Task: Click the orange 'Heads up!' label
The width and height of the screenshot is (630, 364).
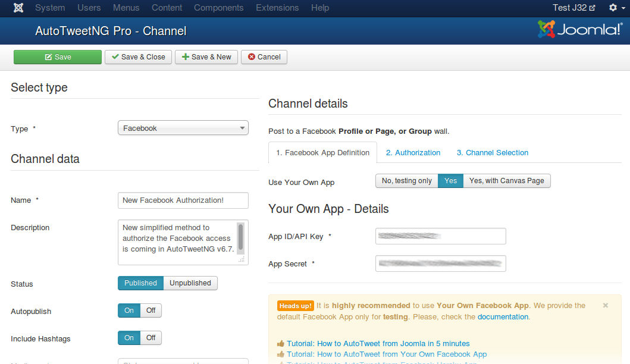Action: click(x=295, y=306)
